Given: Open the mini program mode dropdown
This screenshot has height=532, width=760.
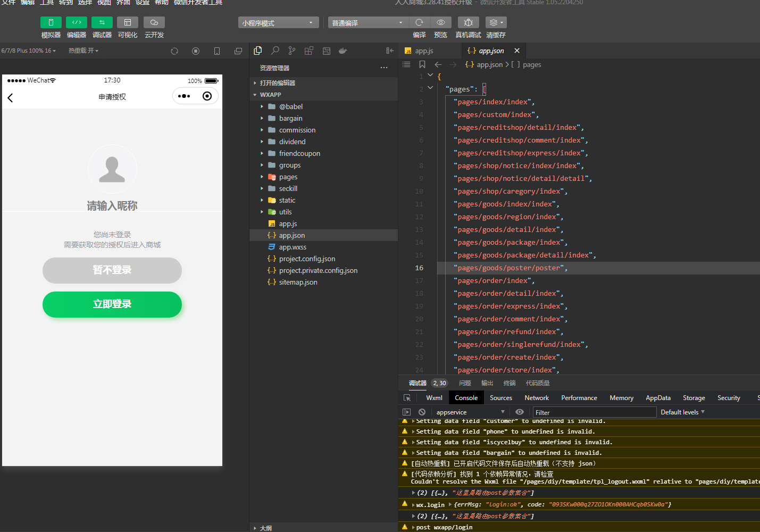Looking at the screenshot, I should tap(279, 22).
